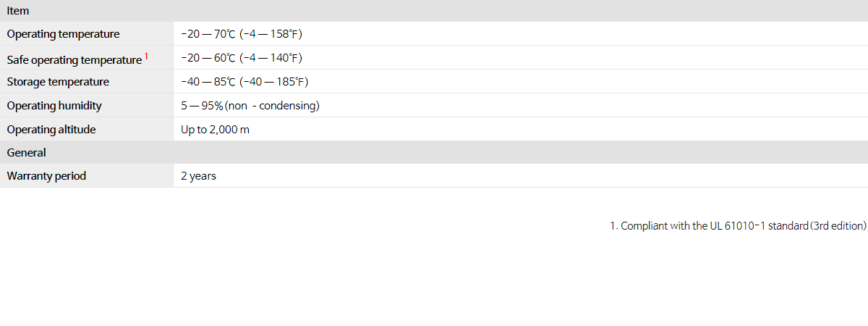The image size is (868, 326).
Task: Click the Up to 2,000 m value
Action: coord(216,130)
